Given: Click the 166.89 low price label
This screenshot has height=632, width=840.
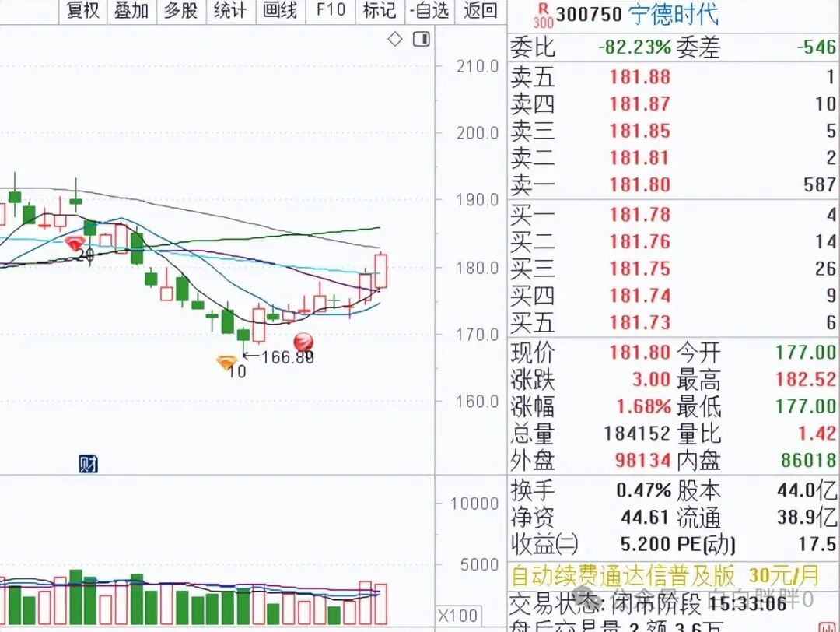Looking at the screenshot, I should [x=287, y=357].
